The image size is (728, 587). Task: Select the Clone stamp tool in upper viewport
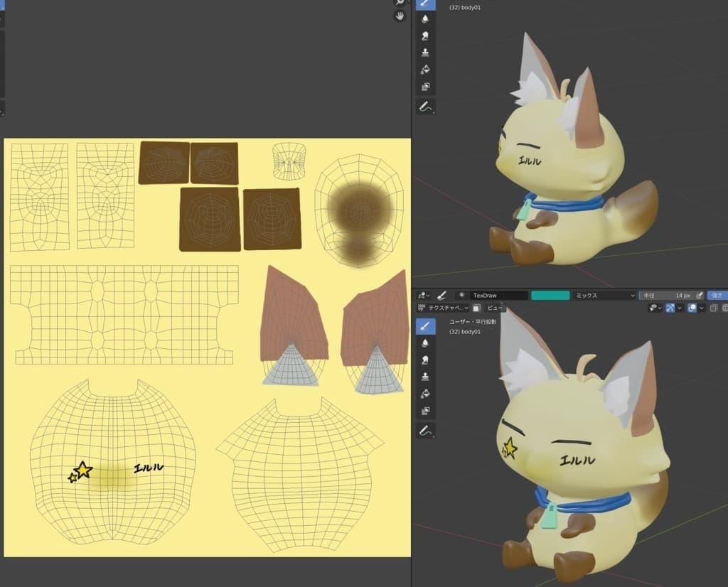tap(425, 53)
